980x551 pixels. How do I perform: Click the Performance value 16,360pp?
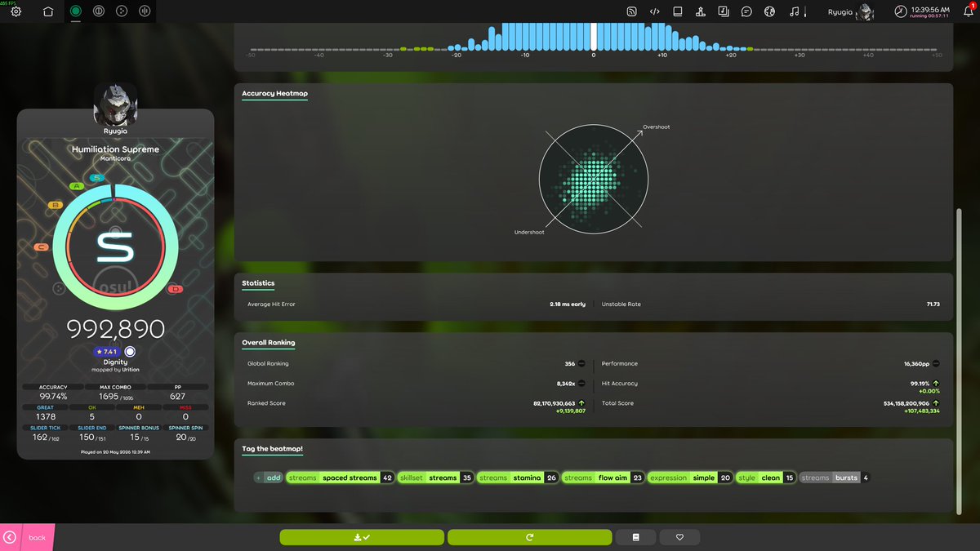917,364
